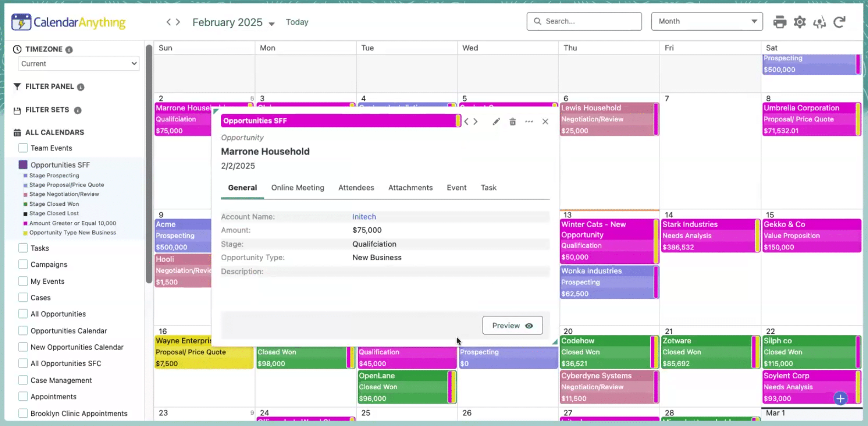Go to previous record in popup
This screenshot has width=868, height=426.
(x=466, y=121)
